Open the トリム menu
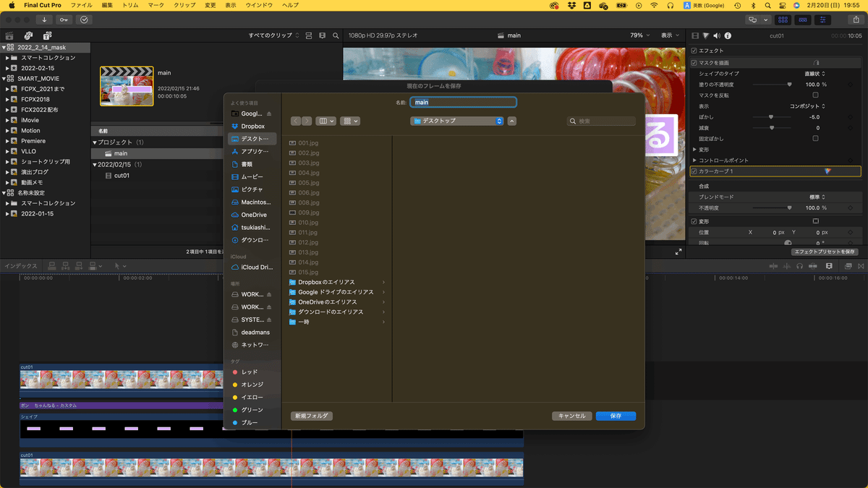 pyautogui.click(x=130, y=5)
